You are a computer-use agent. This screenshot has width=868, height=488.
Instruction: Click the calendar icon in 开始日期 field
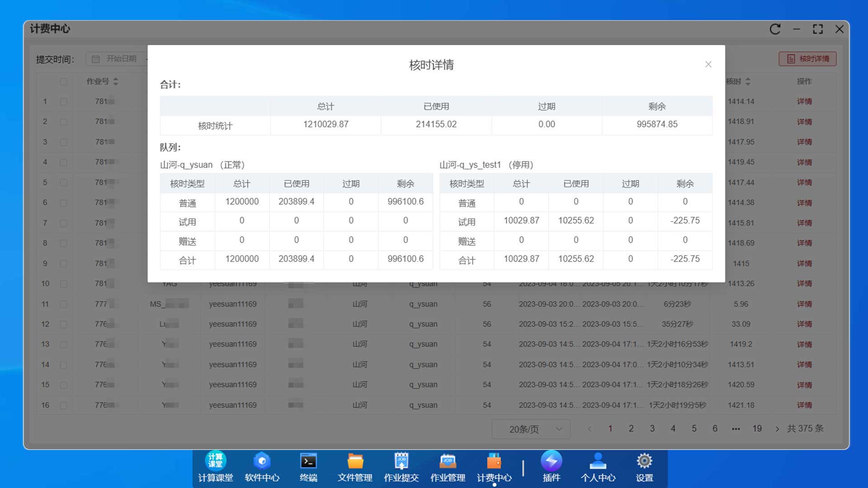pyautogui.click(x=96, y=59)
